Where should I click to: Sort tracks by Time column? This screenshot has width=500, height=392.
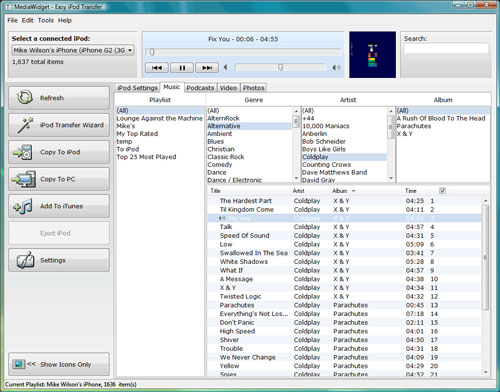click(411, 191)
